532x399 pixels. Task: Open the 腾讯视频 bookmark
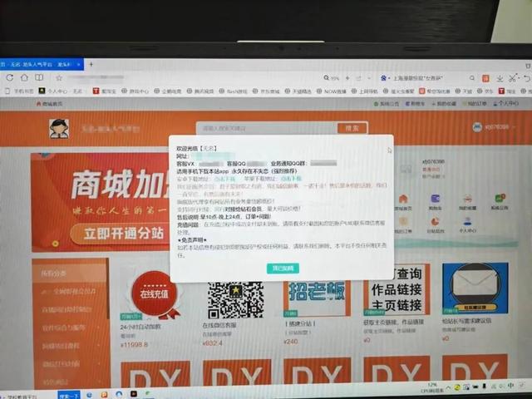(x=200, y=91)
